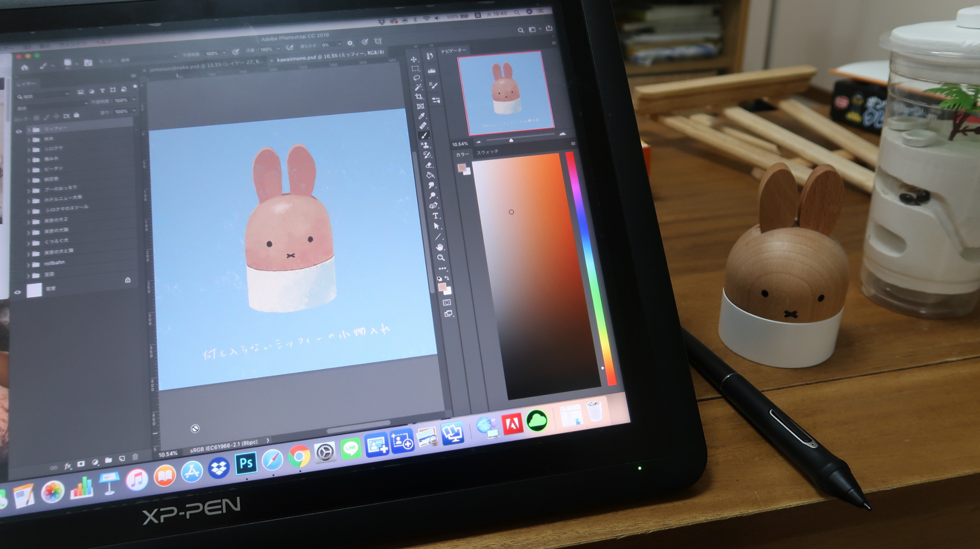Expand the ピータン layer group

(29, 170)
